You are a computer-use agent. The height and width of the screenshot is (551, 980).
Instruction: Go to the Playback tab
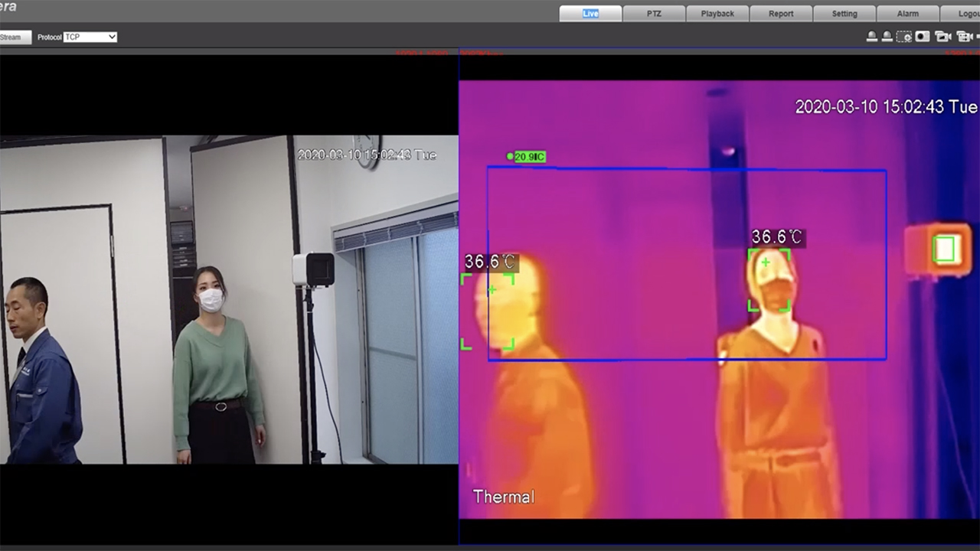[x=717, y=14]
